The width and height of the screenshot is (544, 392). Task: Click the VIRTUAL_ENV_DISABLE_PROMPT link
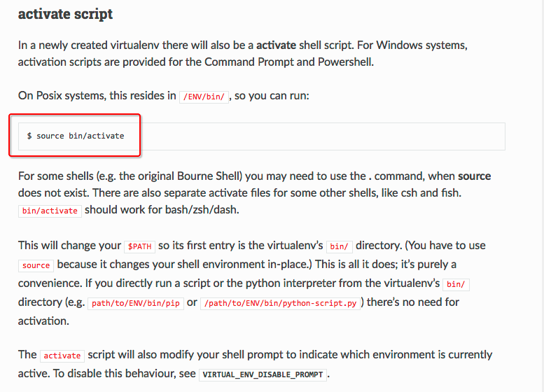coord(263,374)
